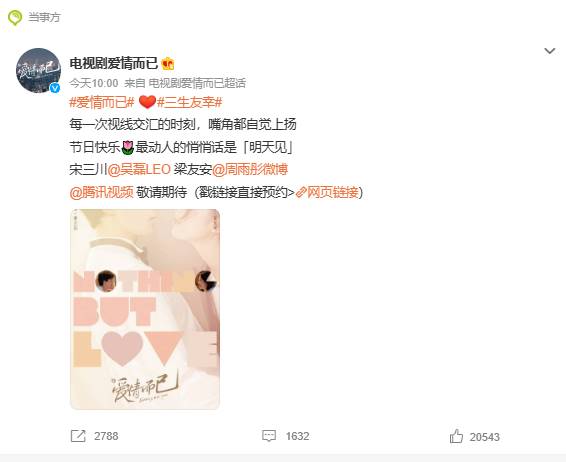566x462 pixels.
Task: Expand the post options chevron menu
Action: point(549,51)
